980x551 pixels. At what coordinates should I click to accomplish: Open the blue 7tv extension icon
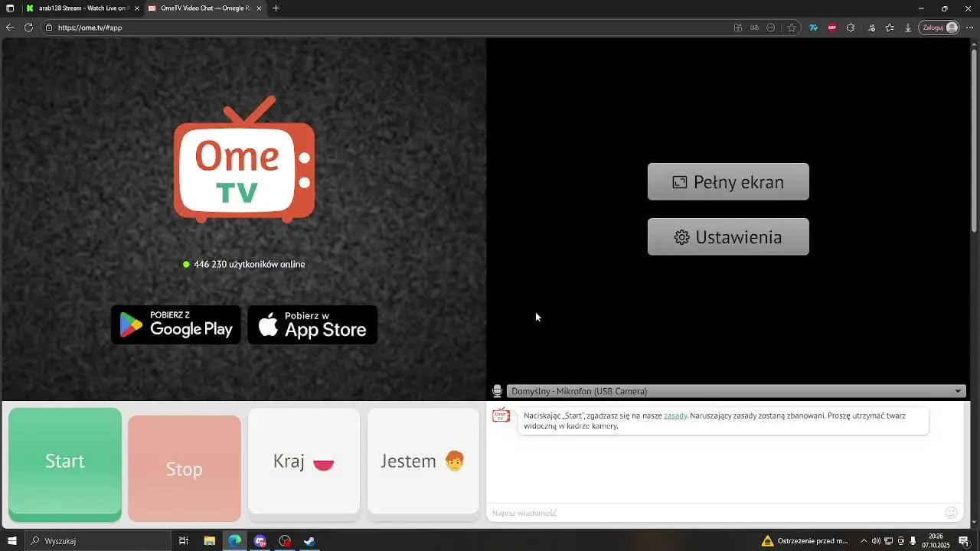813,28
